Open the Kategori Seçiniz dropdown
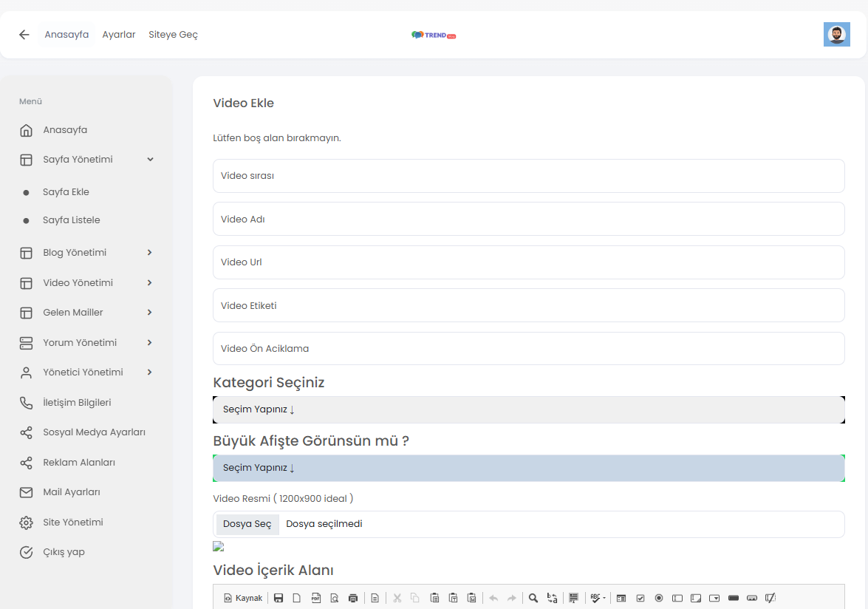 pos(529,409)
